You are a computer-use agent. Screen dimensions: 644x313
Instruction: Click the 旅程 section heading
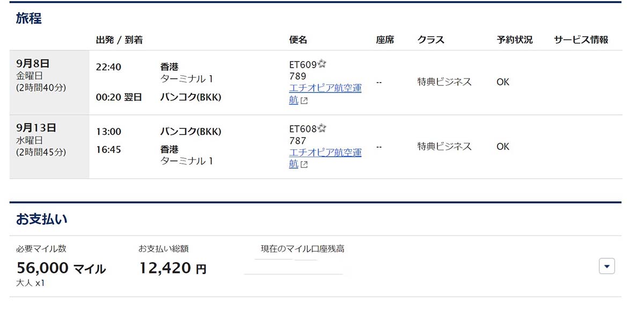pyautogui.click(x=29, y=18)
